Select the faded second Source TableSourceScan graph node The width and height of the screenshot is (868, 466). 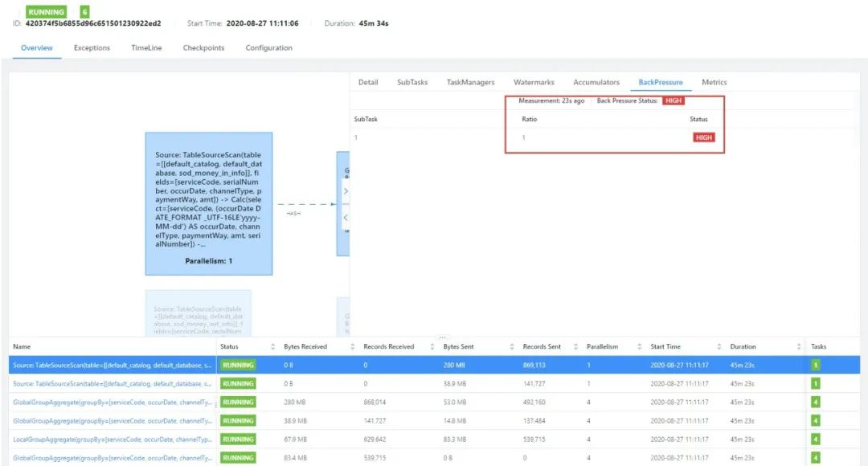(199, 313)
